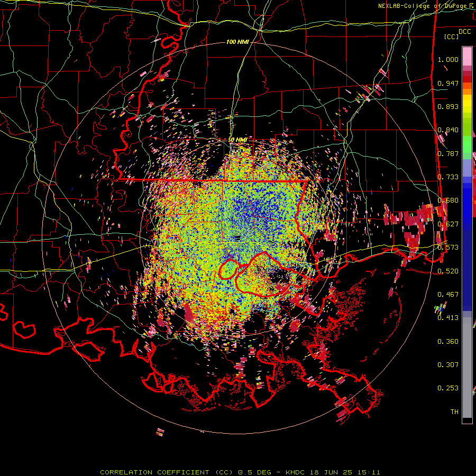Click the Correlation Coefficient KHDC caption
Screen dimensions: 476x476
[x=240, y=472]
